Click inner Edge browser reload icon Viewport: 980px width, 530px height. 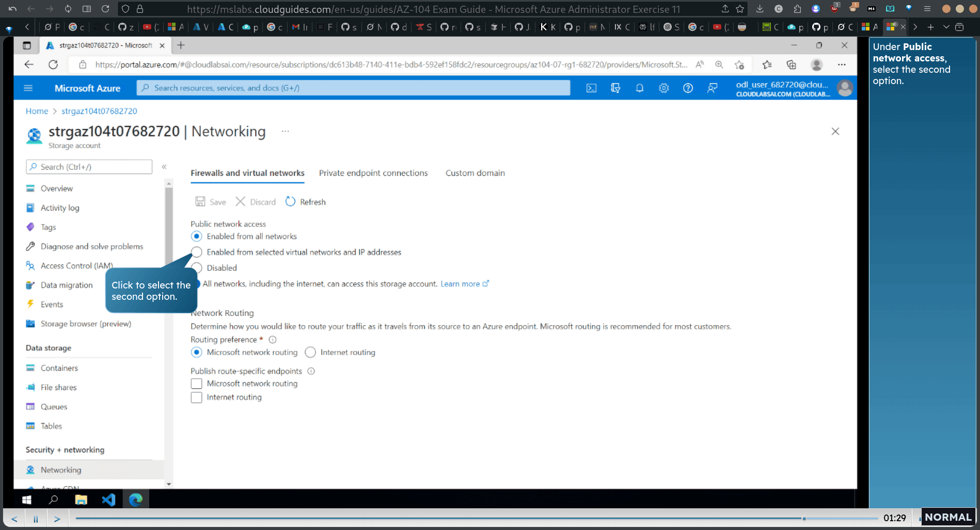(53, 65)
